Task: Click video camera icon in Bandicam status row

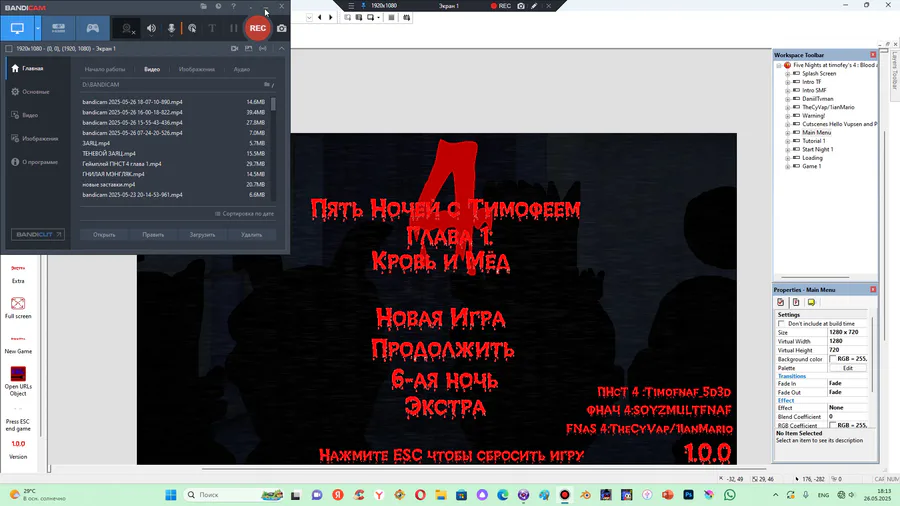Action: click(234, 49)
